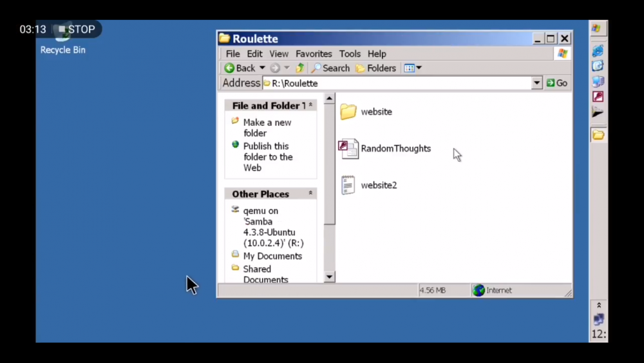Open the Forward history dropdown arrow
The image size is (644, 363).
click(287, 68)
